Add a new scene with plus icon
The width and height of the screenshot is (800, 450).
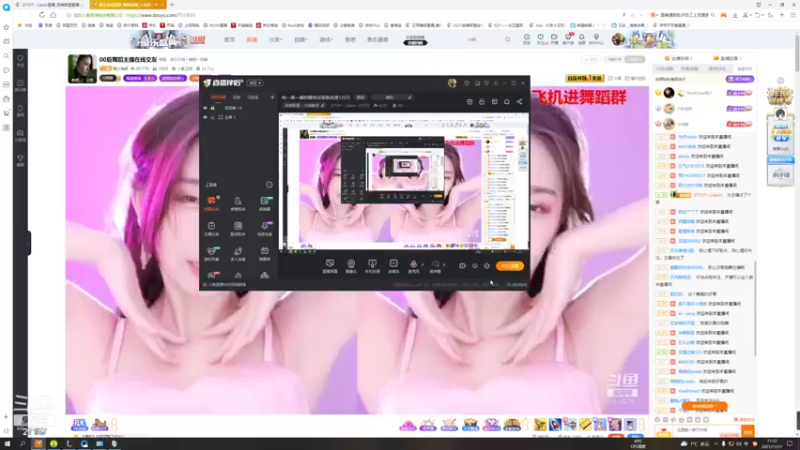click(272, 97)
